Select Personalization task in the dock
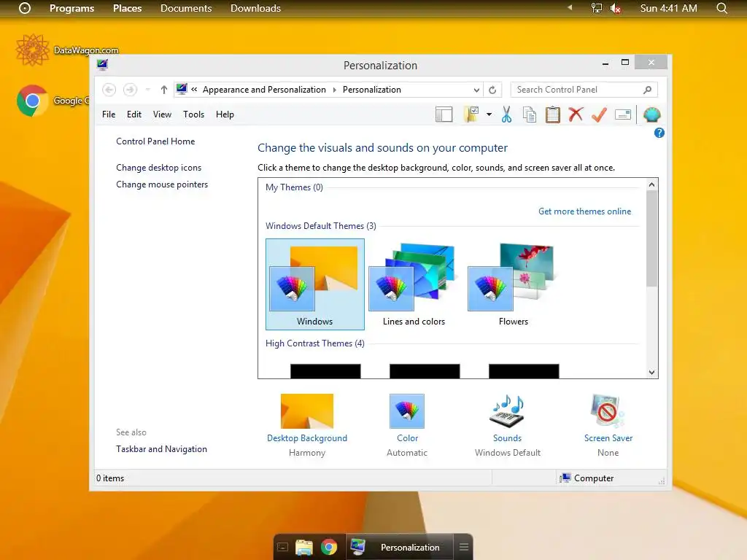 point(400,547)
